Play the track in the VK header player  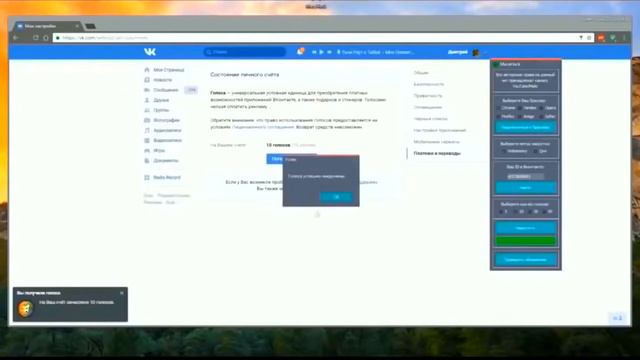[x=322, y=52]
